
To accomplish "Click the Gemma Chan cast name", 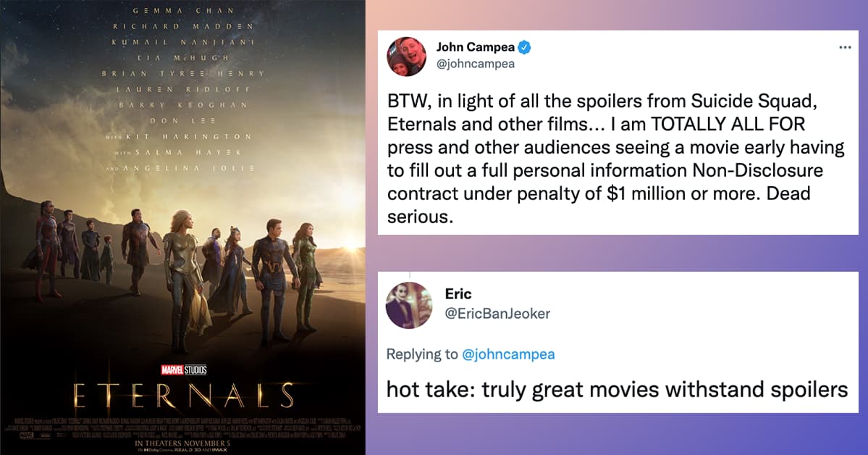I will [x=184, y=11].
